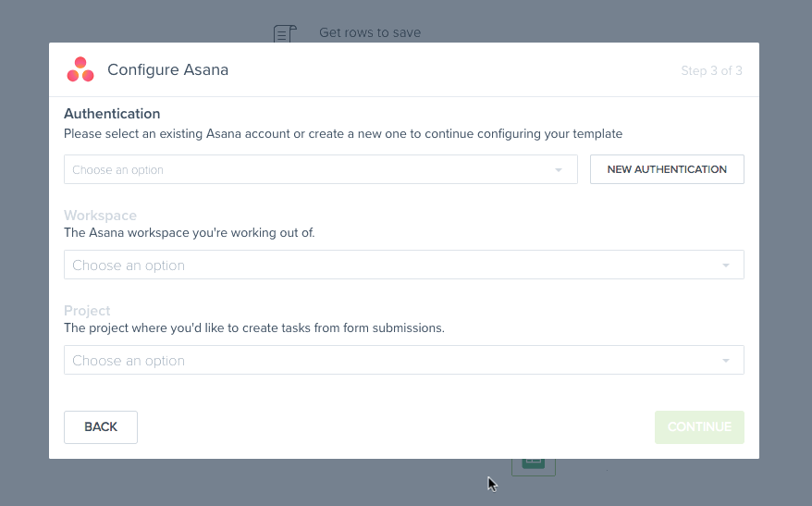Screen dimensions: 812x506
Task: Click the 'Step 3 of 3' indicator
Action: tap(711, 70)
